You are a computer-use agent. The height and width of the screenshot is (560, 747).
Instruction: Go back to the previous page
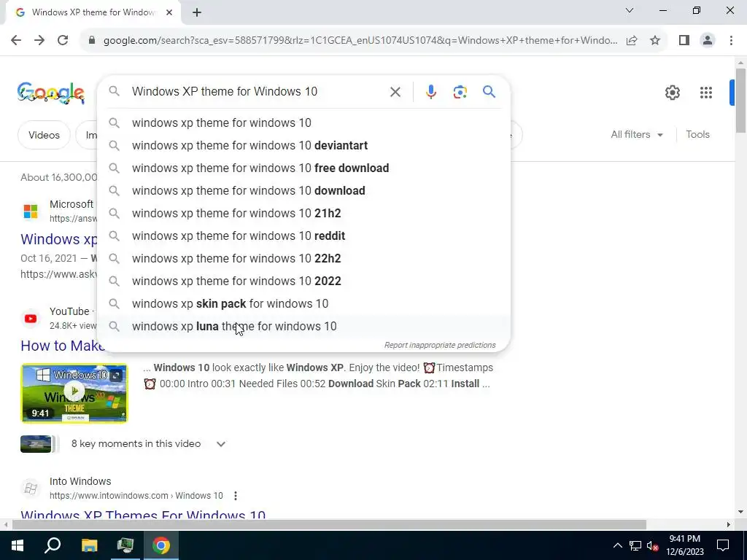point(16,40)
